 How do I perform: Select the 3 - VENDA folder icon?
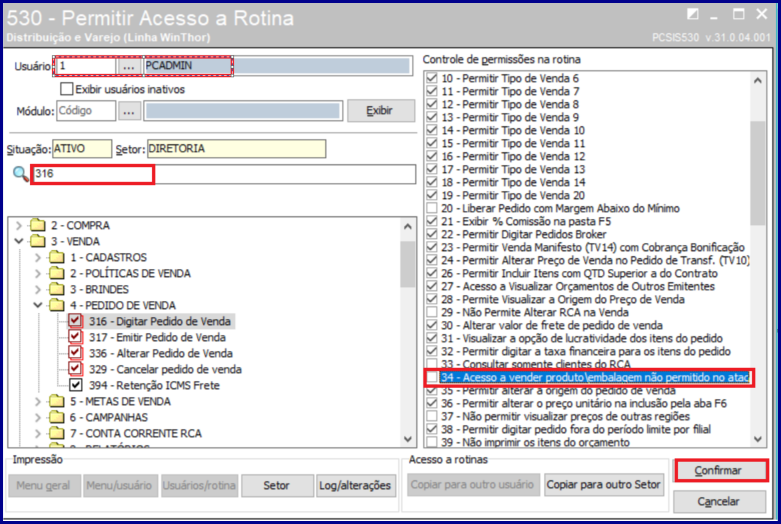pos(38,241)
